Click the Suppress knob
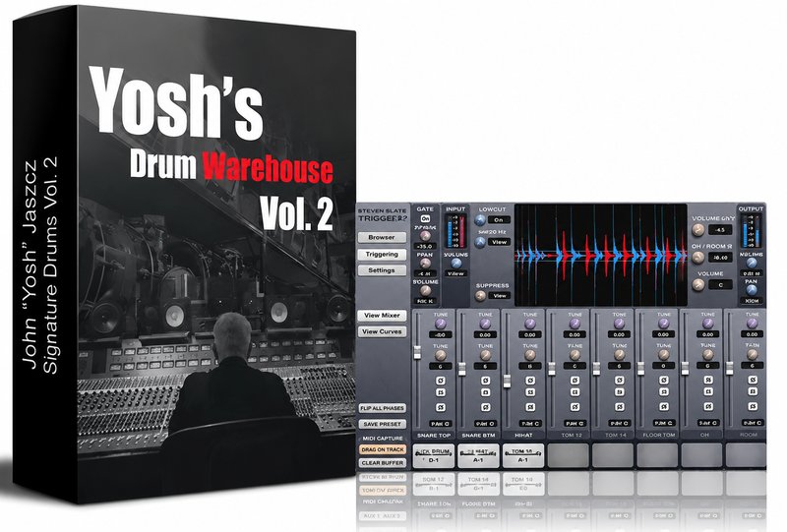The image size is (787, 532). tap(480, 296)
